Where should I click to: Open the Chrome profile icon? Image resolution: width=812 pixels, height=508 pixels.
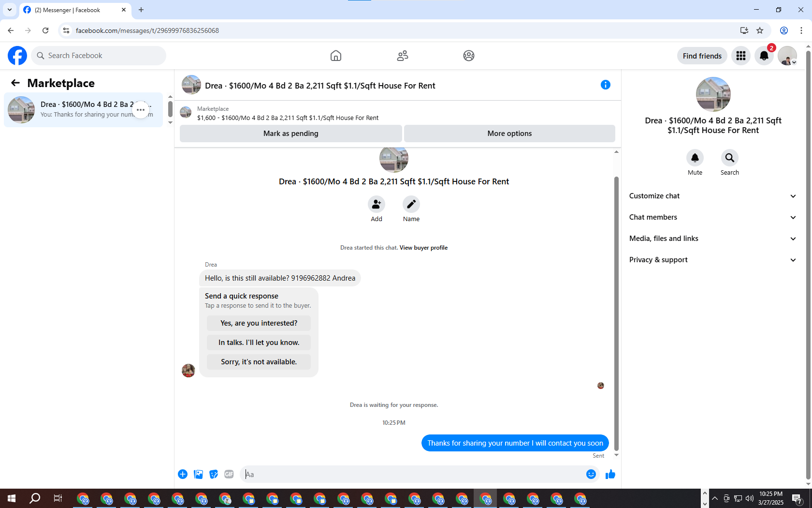point(784,30)
